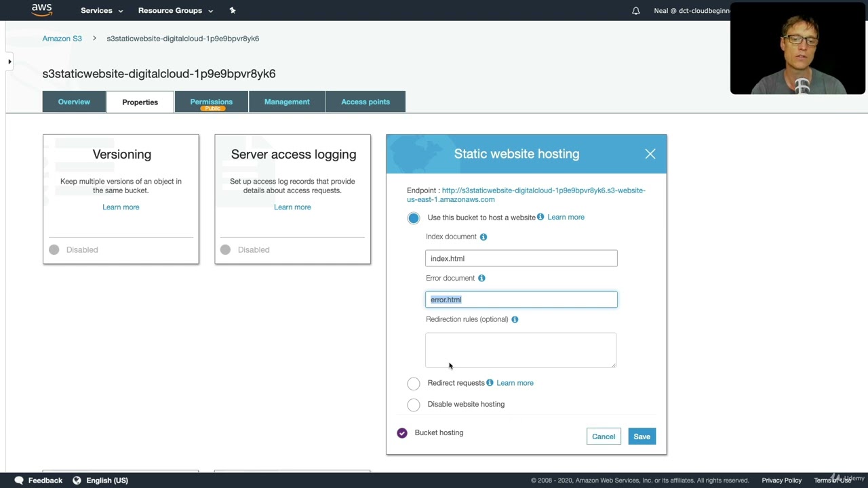
Task: Click the Cancel button
Action: pyautogui.click(x=604, y=436)
